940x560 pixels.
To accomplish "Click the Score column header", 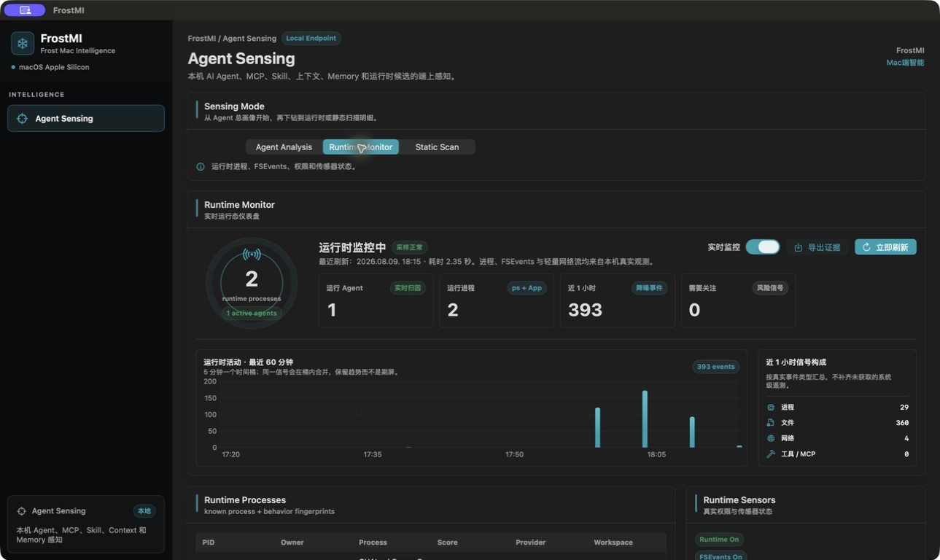I will (447, 542).
